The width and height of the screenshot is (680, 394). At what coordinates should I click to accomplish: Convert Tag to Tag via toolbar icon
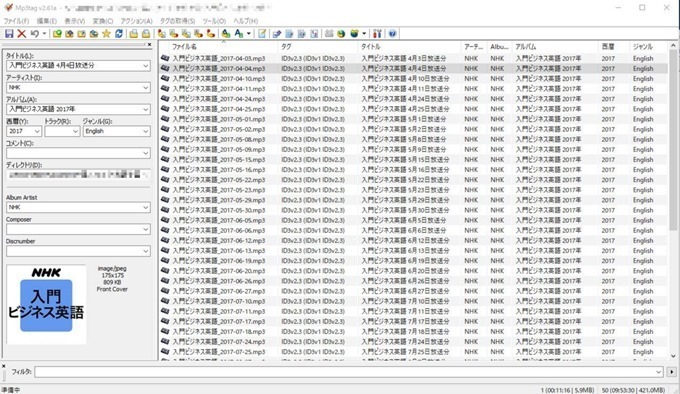coord(211,34)
